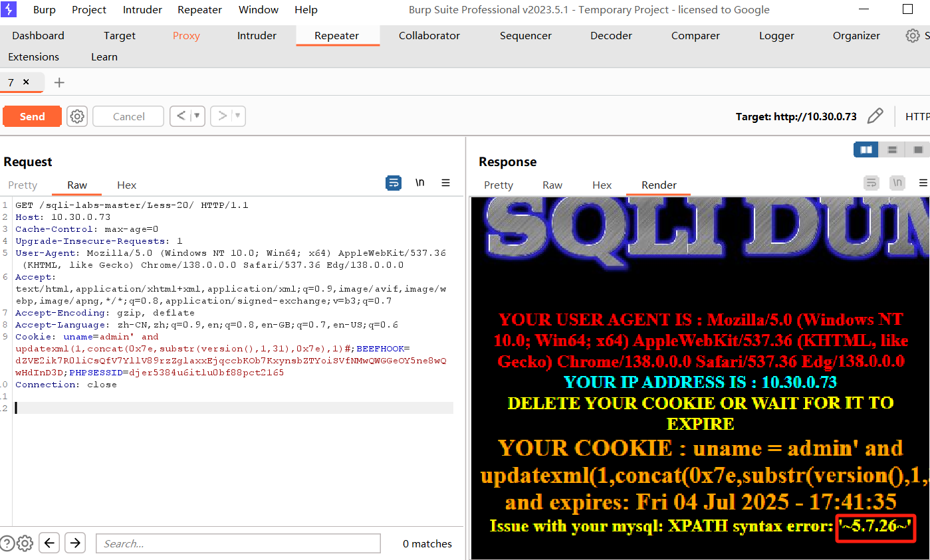Switch to Comparer tab

(695, 36)
